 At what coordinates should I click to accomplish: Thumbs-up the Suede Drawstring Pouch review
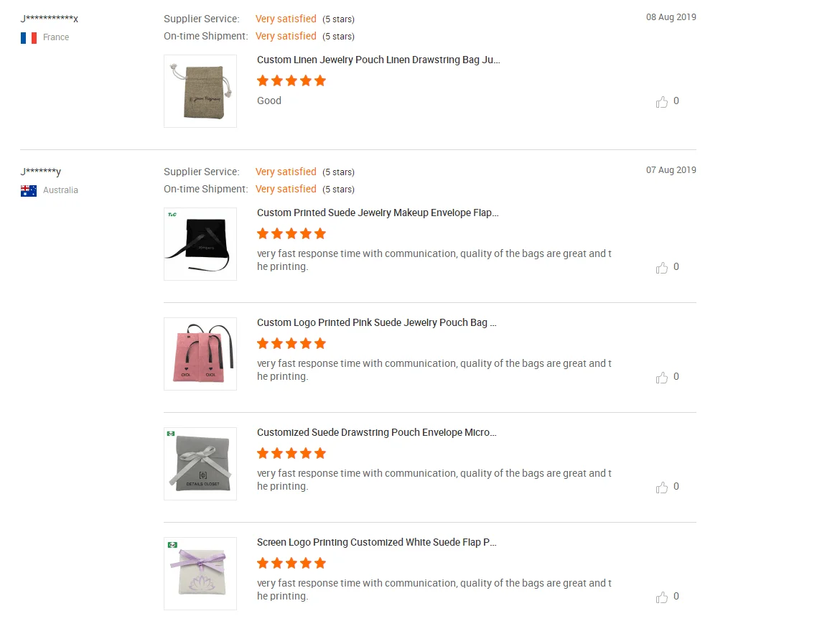(662, 488)
